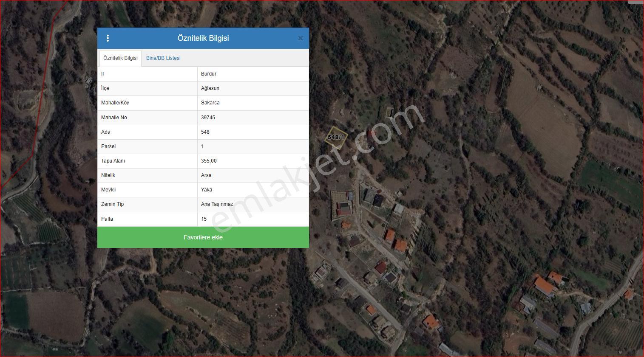Open the three-dot options menu
The height and width of the screenshot is (357, 644).
pos(108,38)
